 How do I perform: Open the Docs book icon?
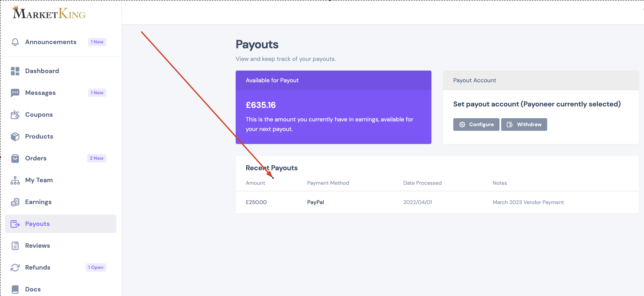point(15,289)
